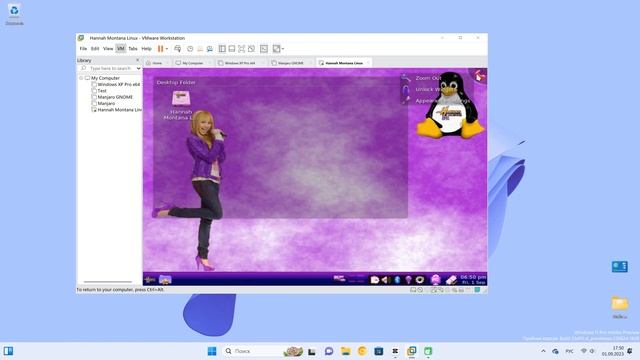The image size is (640, 360).
Task: Click the guest volume speaker tray icon
Action: [385, 280]
